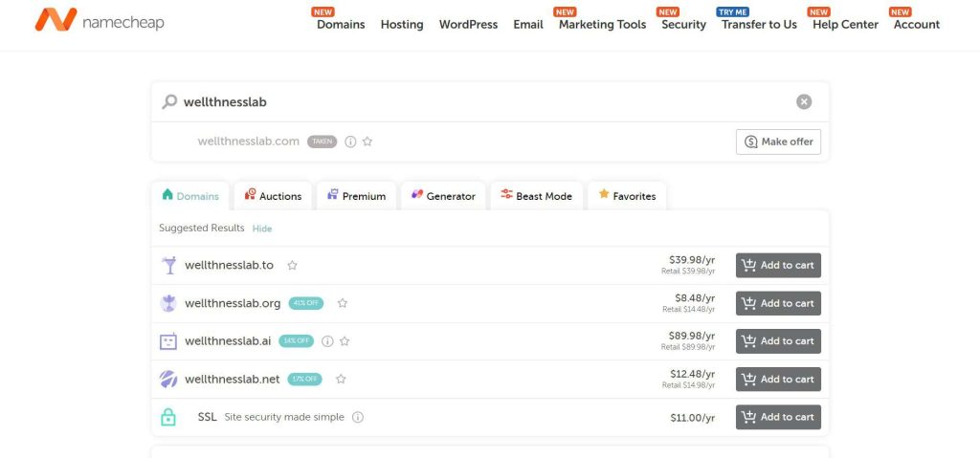Click the $39.98/yr price
The height and width of the screenshot is (458, 980).
pos(692,260)
